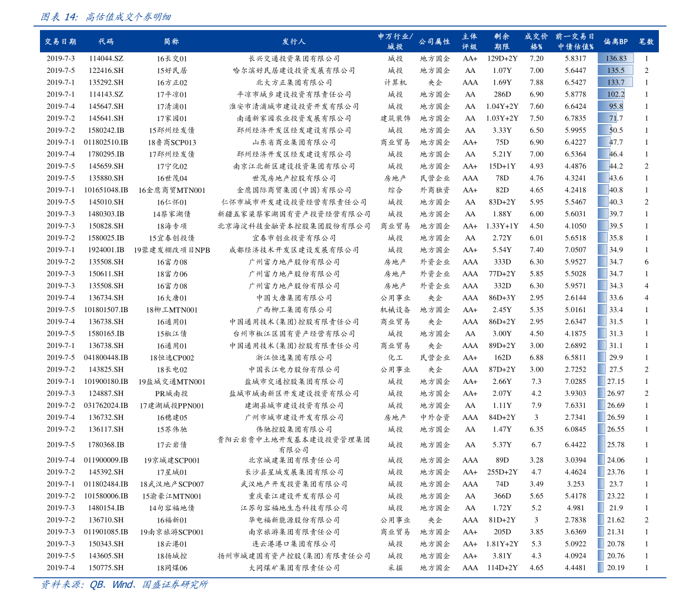700x602 pixels.
Task: Click industry cell '机械设备'
Action: tap(395, 310)
